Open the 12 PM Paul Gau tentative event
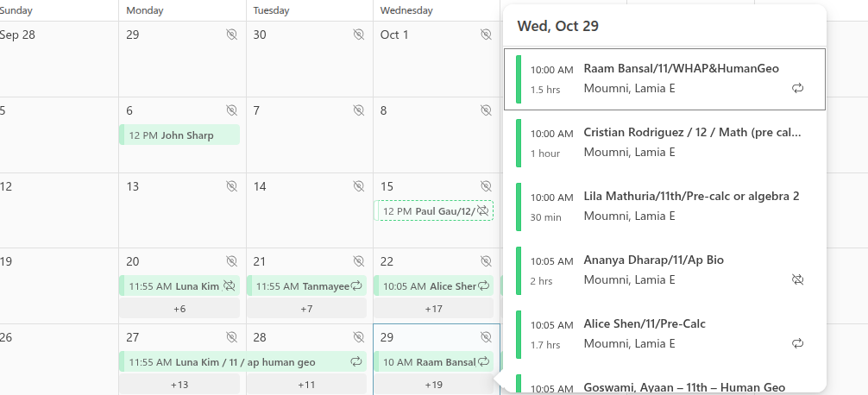Image resolution: width=868 pixels, height=395 pixels. (x=429, y=211)
